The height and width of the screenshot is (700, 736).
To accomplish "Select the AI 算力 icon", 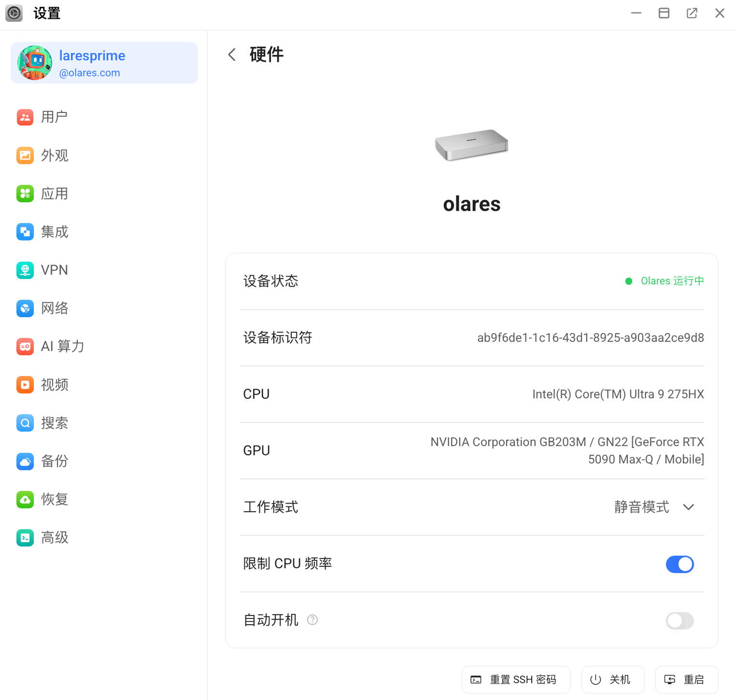I will click(x=25, y=346).
